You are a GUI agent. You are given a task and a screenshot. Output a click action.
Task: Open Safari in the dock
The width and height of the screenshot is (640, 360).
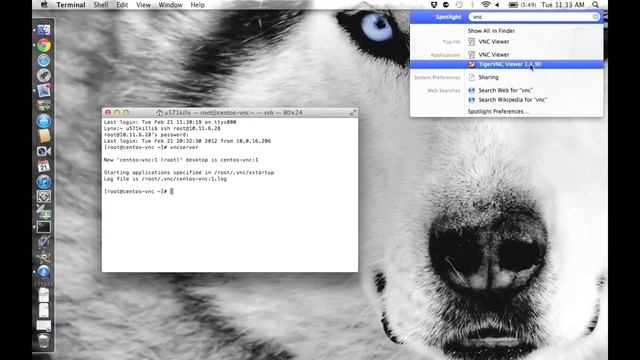[44, 60]
